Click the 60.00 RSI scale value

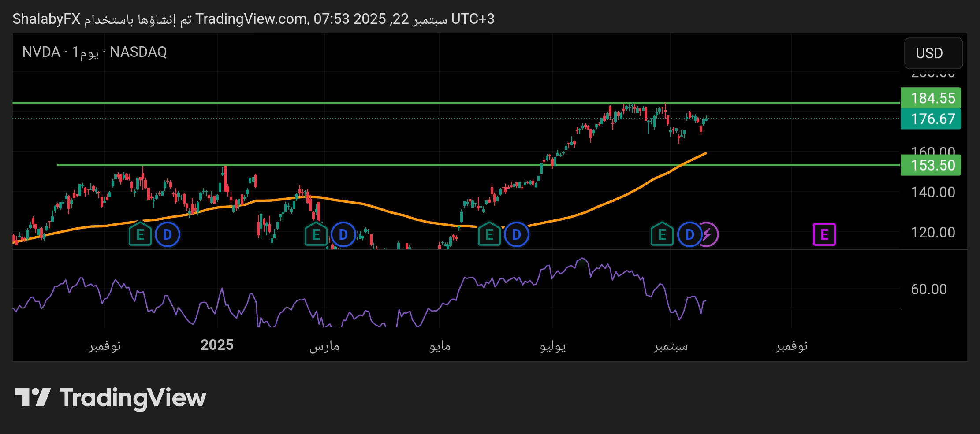(929, 289)
